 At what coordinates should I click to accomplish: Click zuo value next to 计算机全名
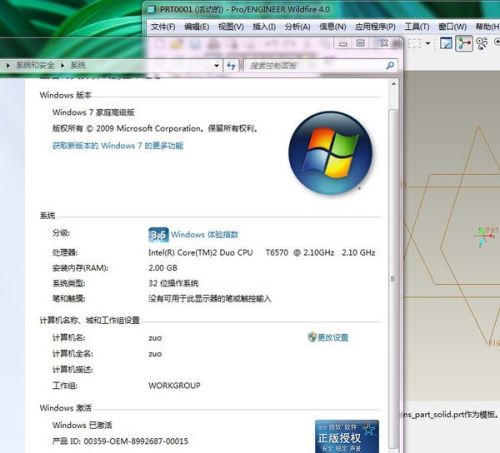tap(155, 354)
